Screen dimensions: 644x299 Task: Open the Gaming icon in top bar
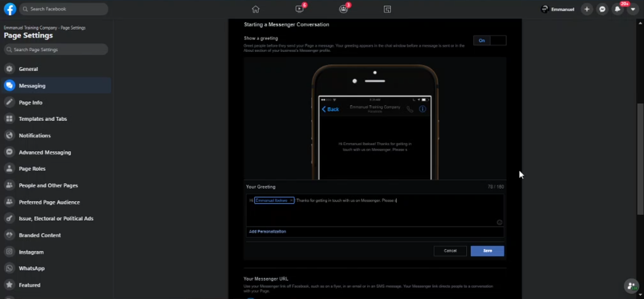pos(387,9)
